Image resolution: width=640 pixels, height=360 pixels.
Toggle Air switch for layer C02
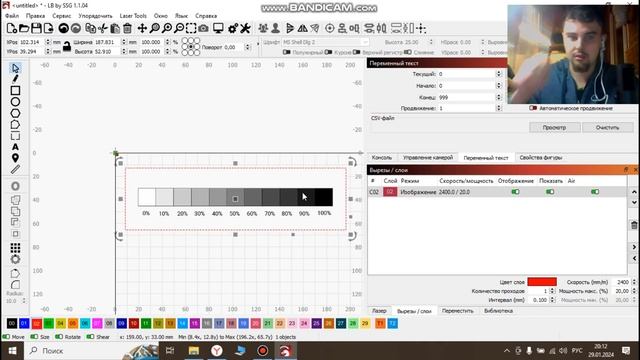click(x=595, y=191)
